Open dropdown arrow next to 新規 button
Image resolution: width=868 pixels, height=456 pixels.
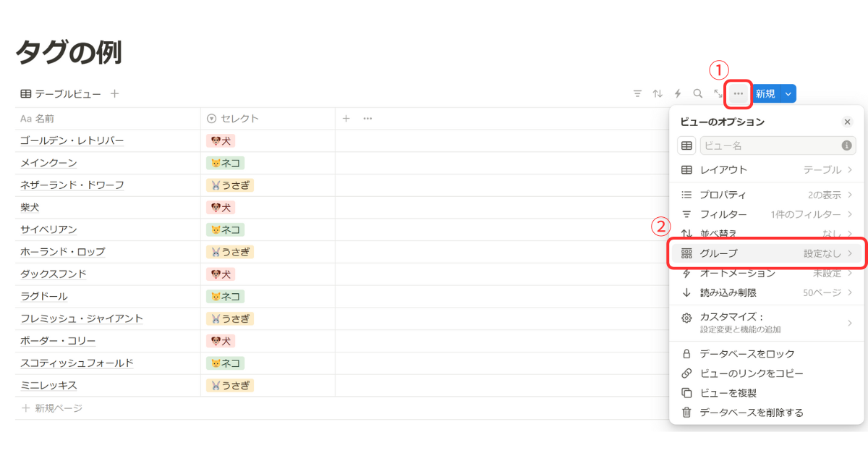[788, 93]
